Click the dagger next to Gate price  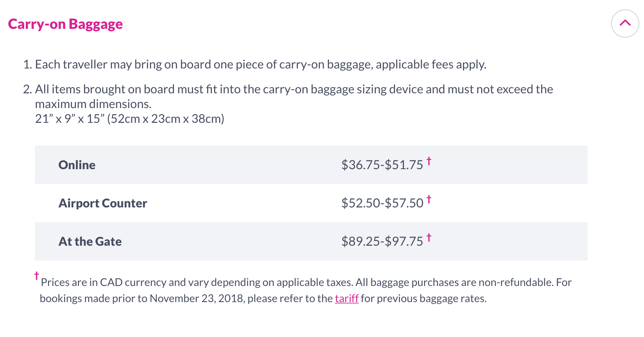pos(429,238)
